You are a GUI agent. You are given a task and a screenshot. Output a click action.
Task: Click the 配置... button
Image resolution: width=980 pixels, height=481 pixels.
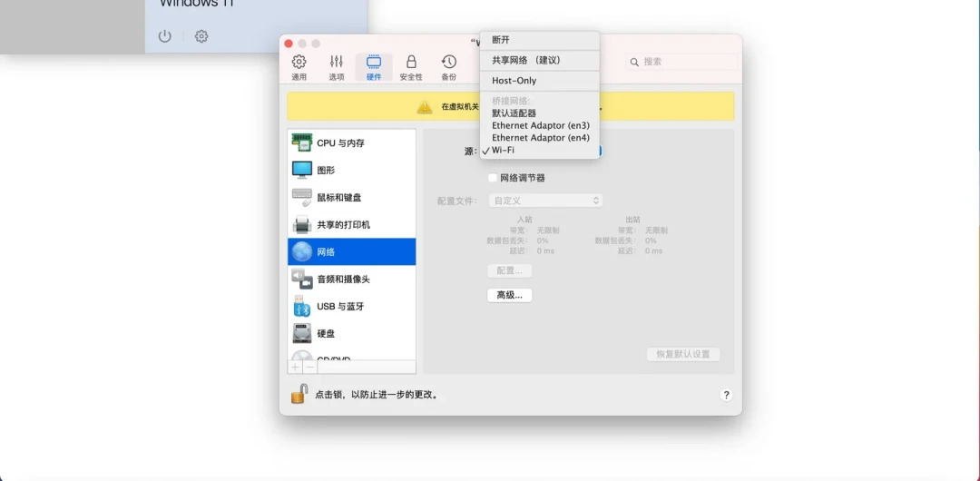click(509, 270)
